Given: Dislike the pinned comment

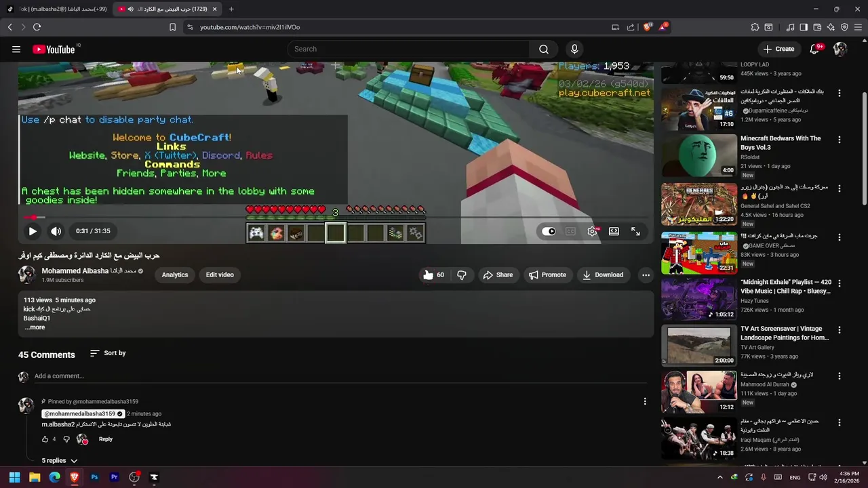Looking at the screenshot, I should [x=66, y=439].
